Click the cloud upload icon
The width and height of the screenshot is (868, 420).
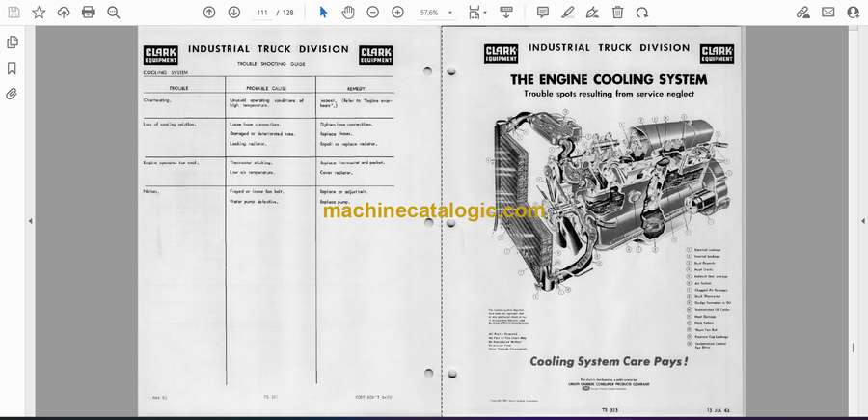coord(64,13)
